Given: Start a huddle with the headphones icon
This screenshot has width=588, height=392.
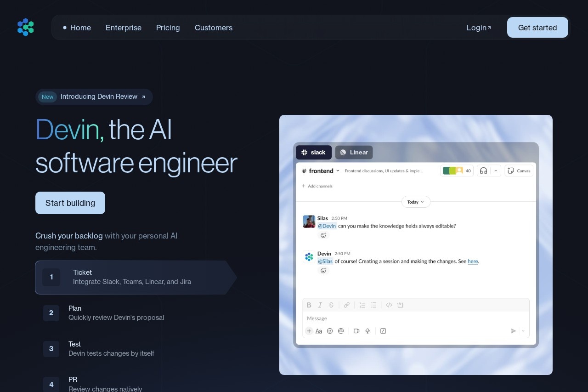Looking at the screenshot, I should click(x=483, y=170).
